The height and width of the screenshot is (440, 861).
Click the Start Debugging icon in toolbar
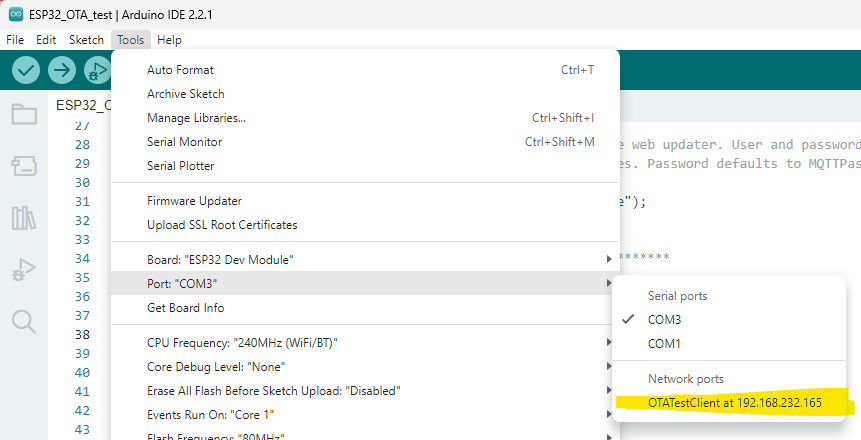click(97, 70)
